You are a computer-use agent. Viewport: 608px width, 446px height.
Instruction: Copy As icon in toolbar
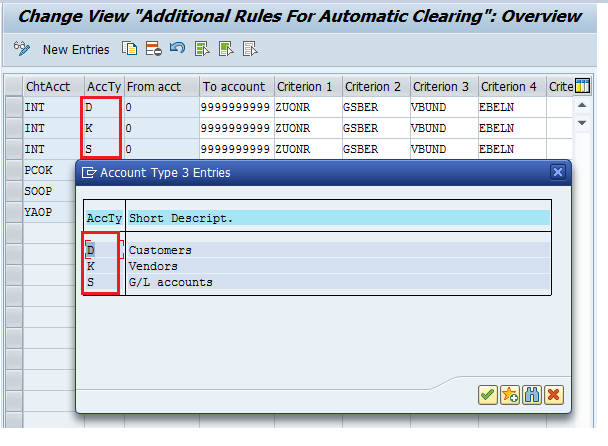(130, 49)
